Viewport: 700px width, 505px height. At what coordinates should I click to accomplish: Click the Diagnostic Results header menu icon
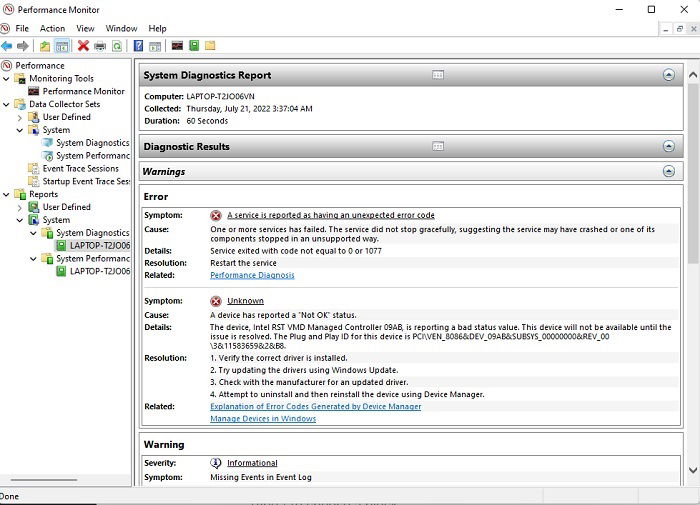438,146
